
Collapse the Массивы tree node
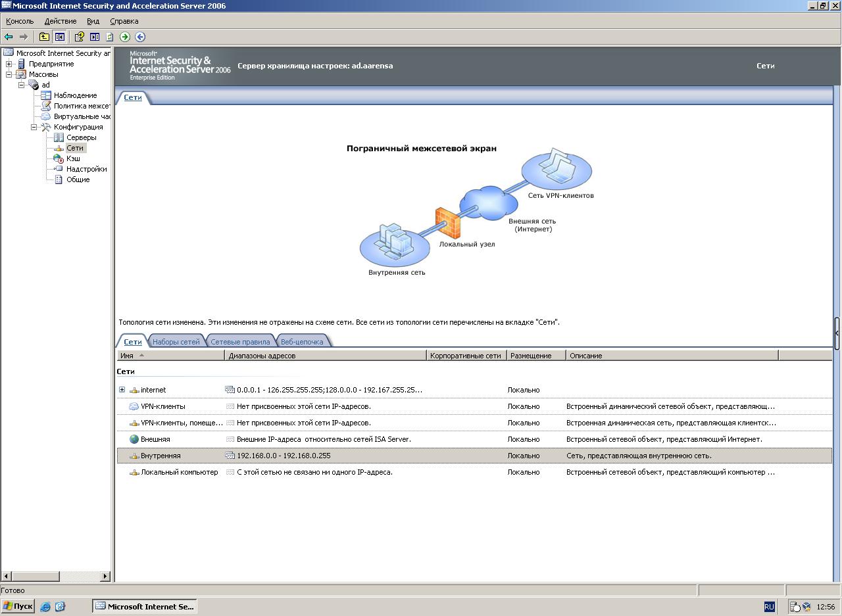pyautogui.click(x=9, y=74)
